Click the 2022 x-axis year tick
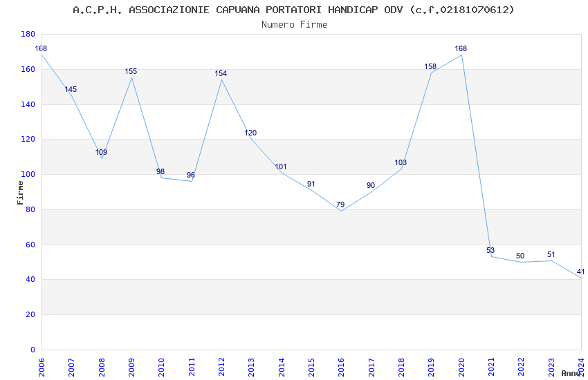 (522, 367)
